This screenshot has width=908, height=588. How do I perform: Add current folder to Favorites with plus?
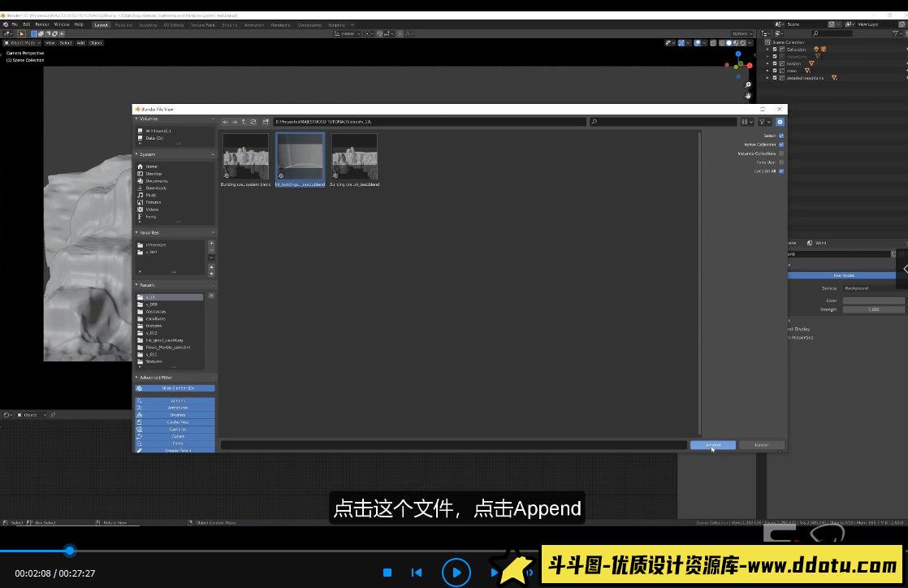point(211,244)
